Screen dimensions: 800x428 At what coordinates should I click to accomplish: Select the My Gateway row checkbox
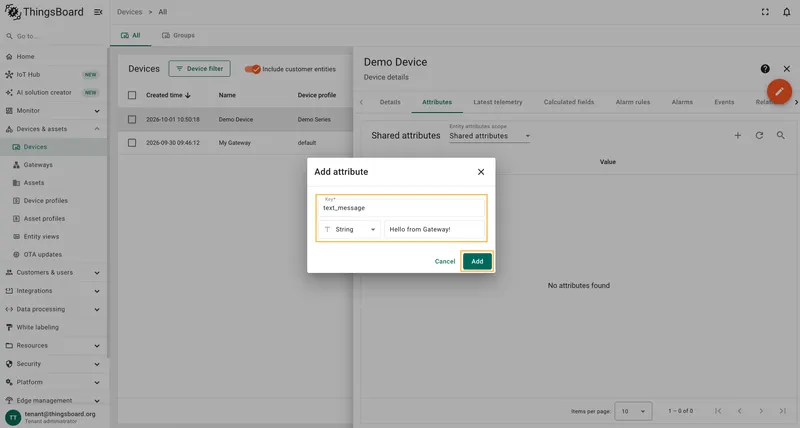(x=132, y=143)
